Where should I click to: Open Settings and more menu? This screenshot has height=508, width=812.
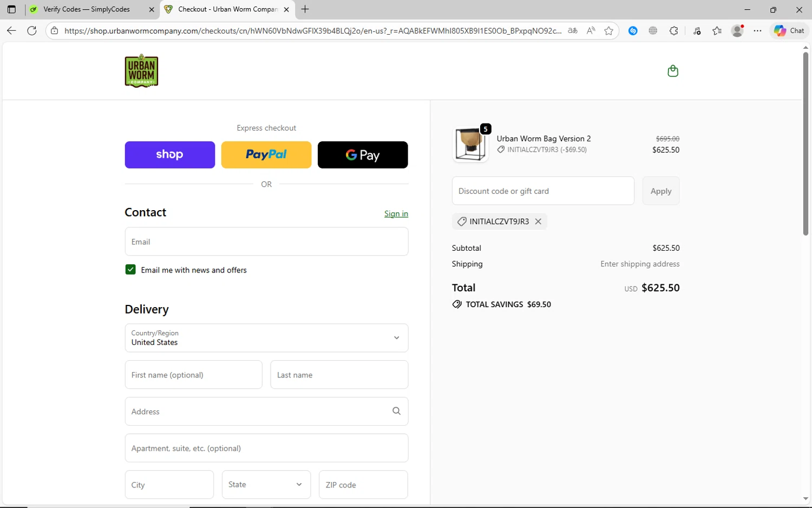(x=757, y=31)
